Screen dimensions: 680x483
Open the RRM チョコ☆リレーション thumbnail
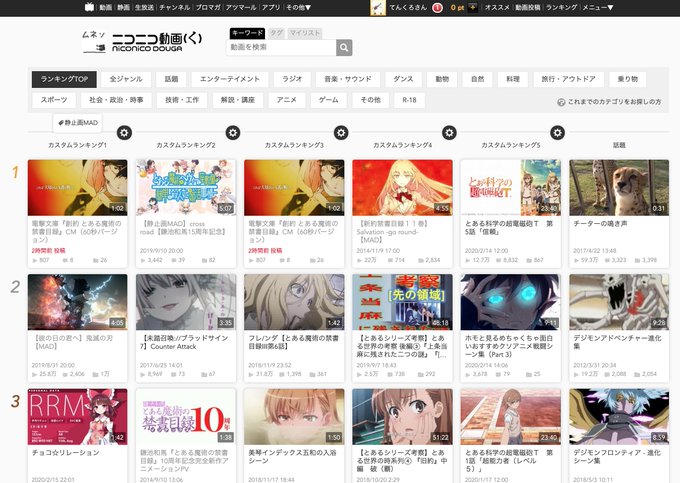point(78,417)
